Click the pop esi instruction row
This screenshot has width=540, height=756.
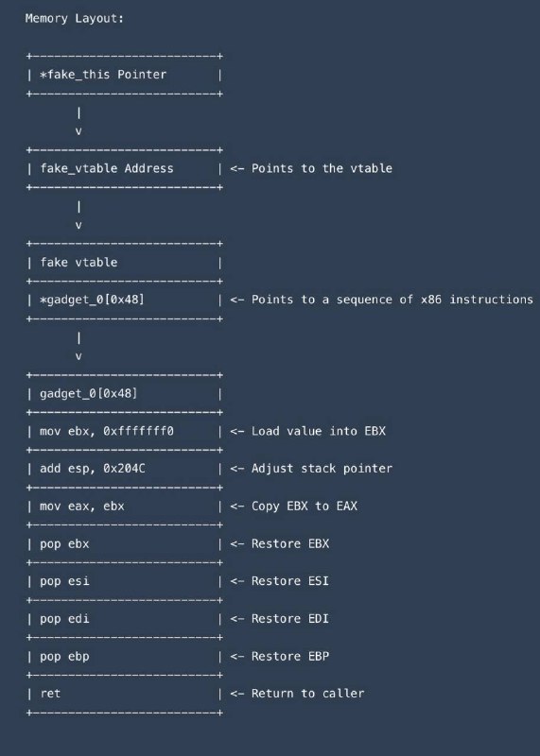click(125, 581)
